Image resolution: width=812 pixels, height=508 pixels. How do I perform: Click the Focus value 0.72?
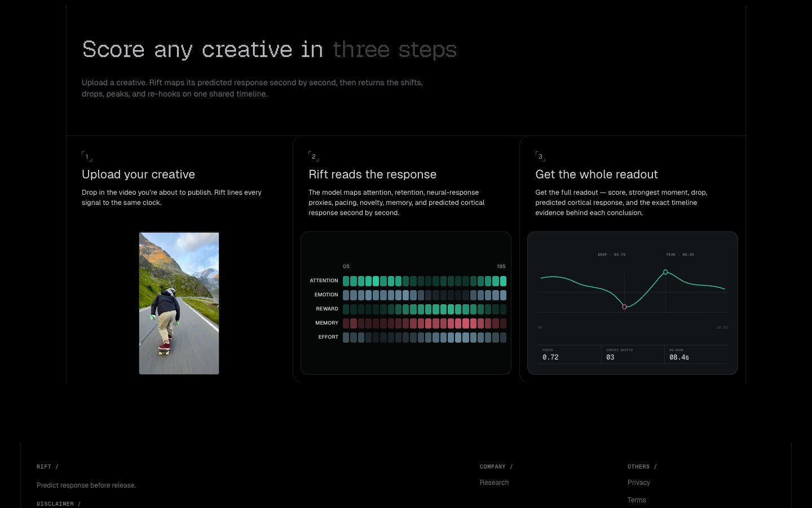tap(550, 357)
